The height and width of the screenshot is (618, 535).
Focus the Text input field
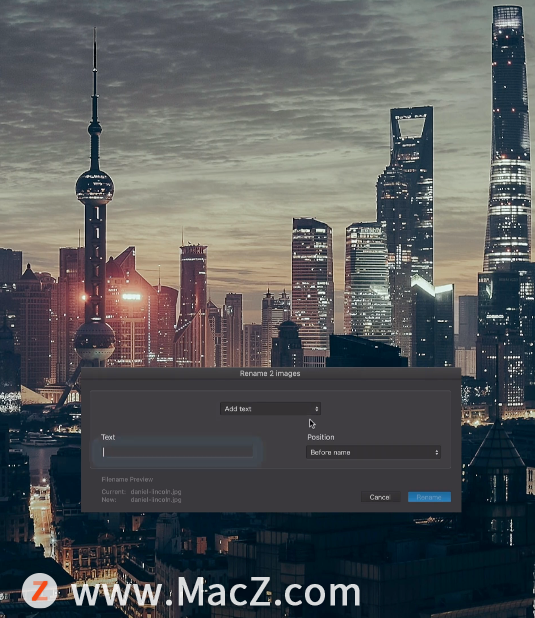point(177,452)
